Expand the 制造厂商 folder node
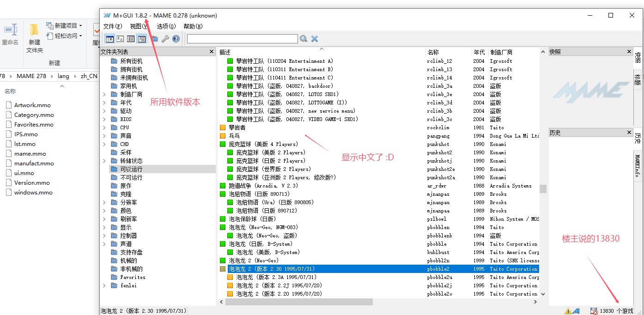Viewport: 644px width, 315px height. pos(104,94)
